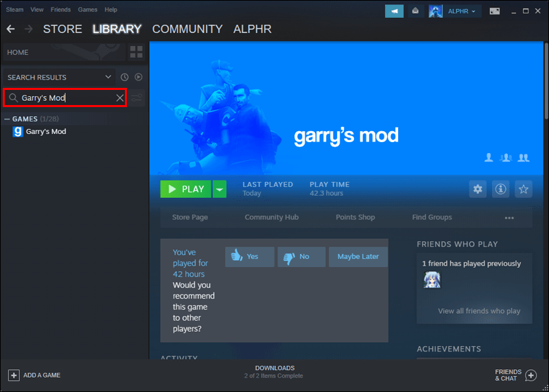The width and height of the screenshot is (549, 392).
Task: Expand the SEARCH RESULTS dropdown
Action: click(59, 77)
